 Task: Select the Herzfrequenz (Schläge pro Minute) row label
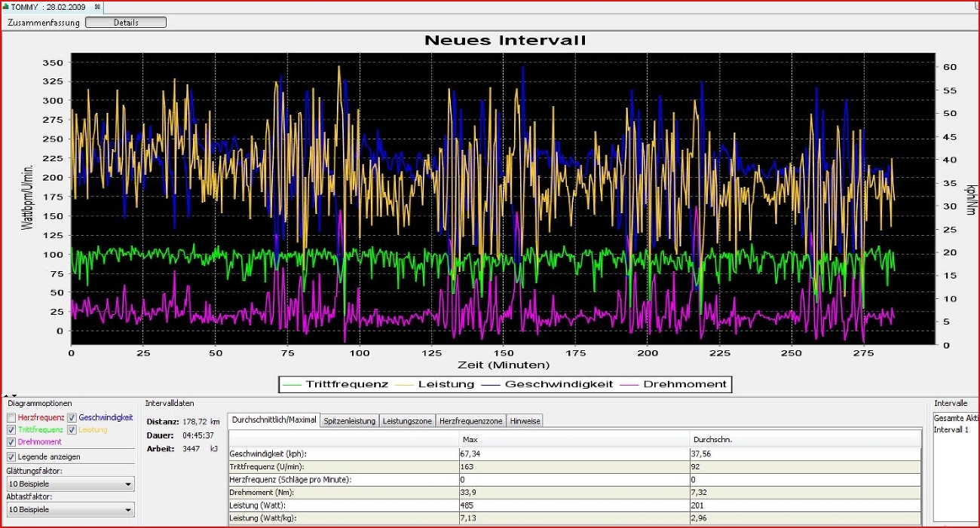[x=290, y=480]
